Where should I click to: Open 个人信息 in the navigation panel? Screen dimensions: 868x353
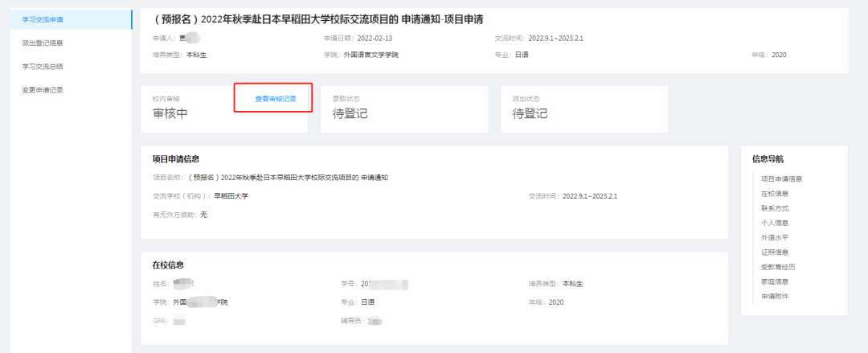click(x=774, y=223)
